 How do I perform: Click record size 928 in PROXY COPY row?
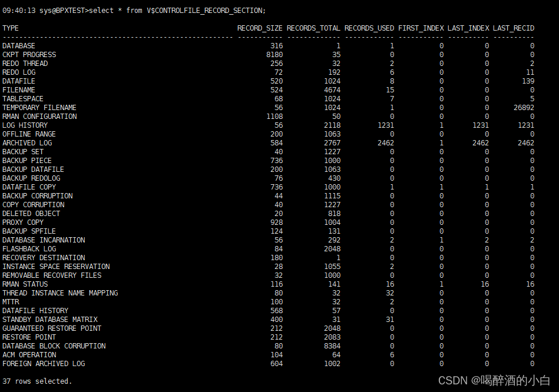pos(277,222)
